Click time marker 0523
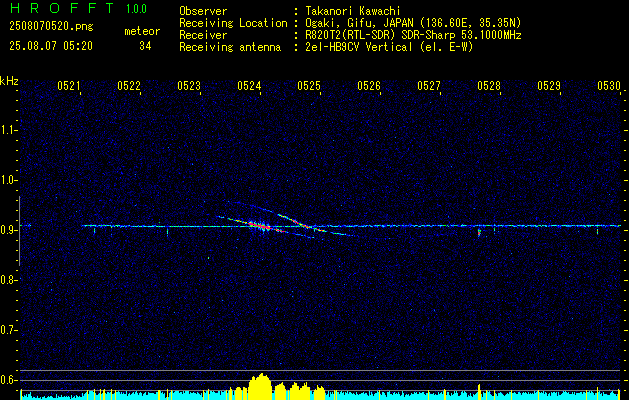The image size is (629, 400). point(189,85)
